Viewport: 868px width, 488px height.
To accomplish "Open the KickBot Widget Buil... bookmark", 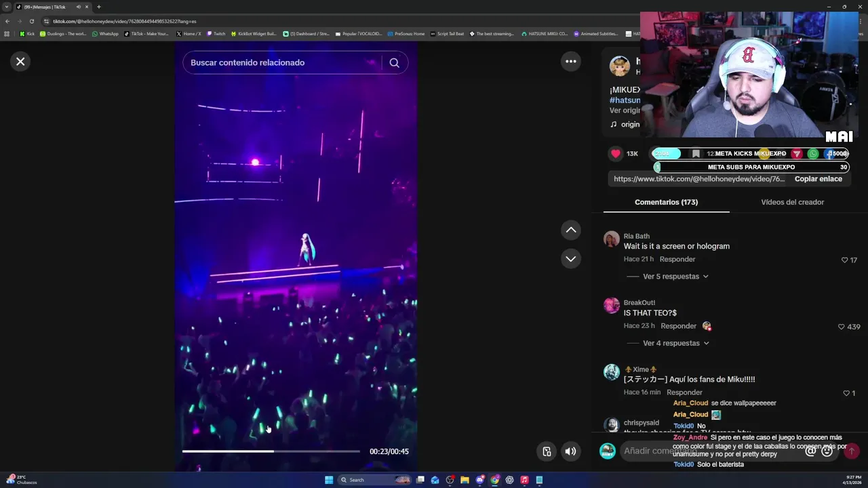I will click(254, 34).
